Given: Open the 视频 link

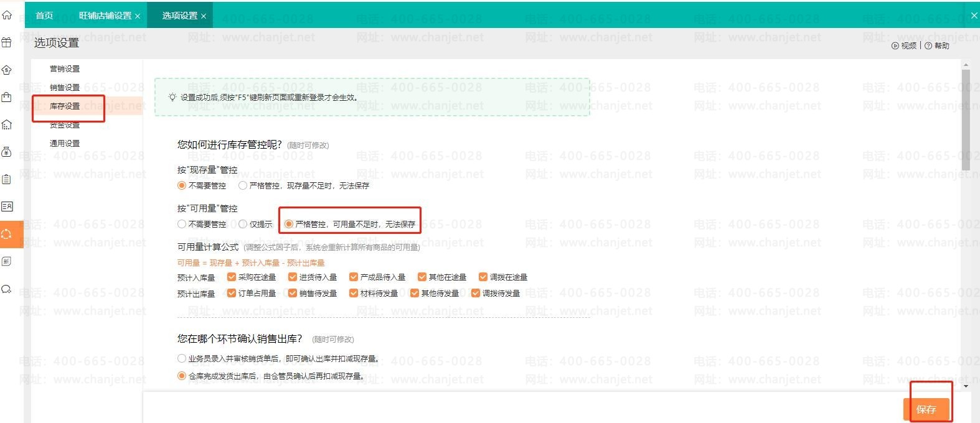Looking at the screenshot, I should (909, 45).
